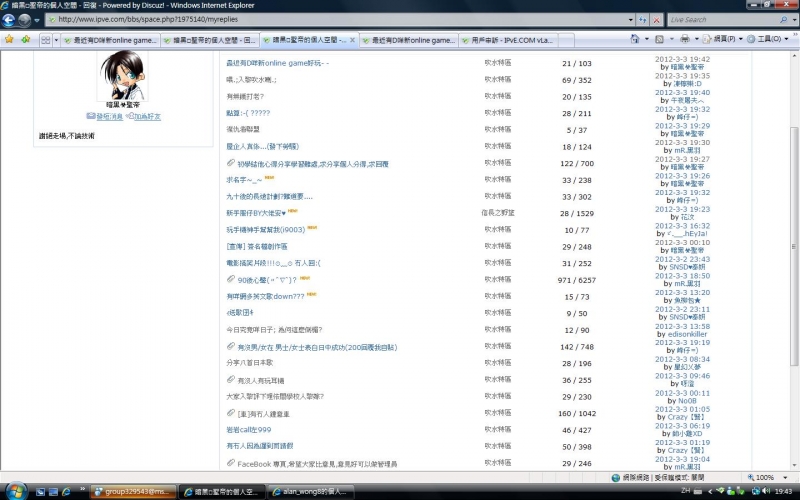This screenshot has width=800, height=500.
Task: Expand quick launch overflow chevron on taskbar
Action: click(82, 490)
